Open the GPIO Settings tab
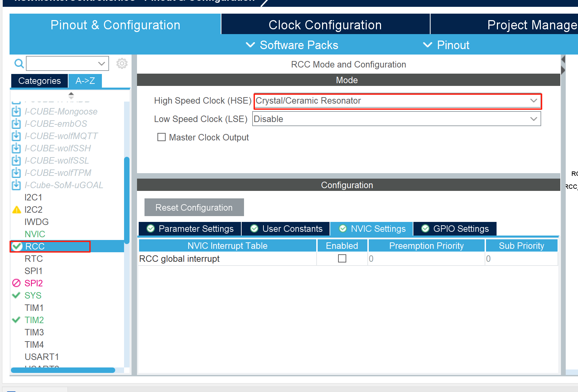This screenshot has height=392, width=578. pos(455,229)
